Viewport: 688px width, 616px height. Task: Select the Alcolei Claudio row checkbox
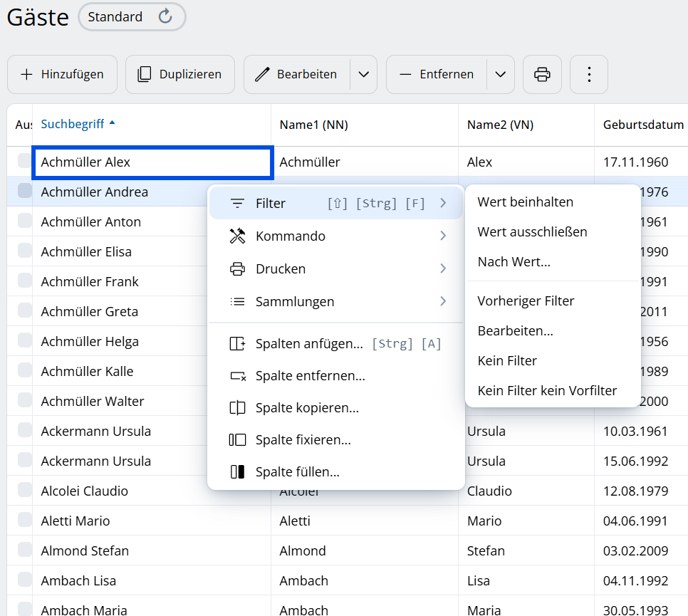pos(24,490)
